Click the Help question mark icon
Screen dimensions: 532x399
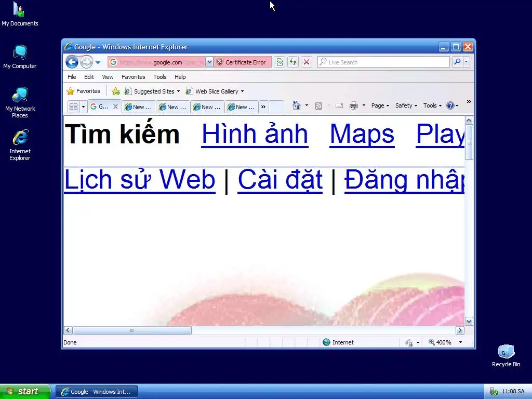[x=450, y=105]
